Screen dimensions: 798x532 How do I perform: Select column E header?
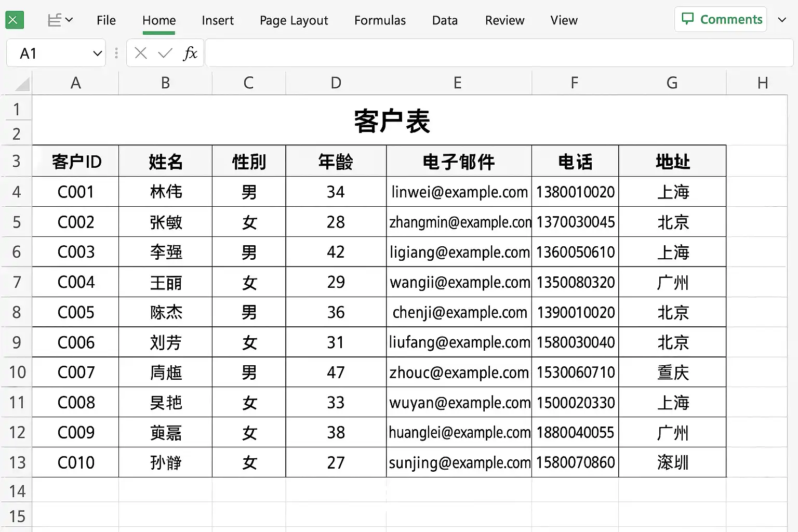coord(458,83)
